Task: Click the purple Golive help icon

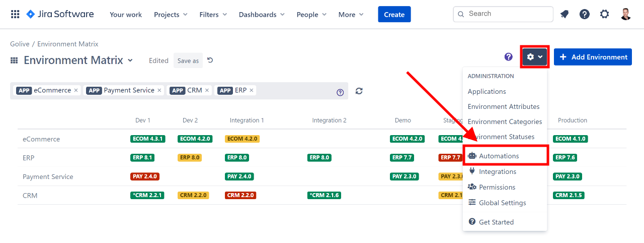Action: click(509, 57)
